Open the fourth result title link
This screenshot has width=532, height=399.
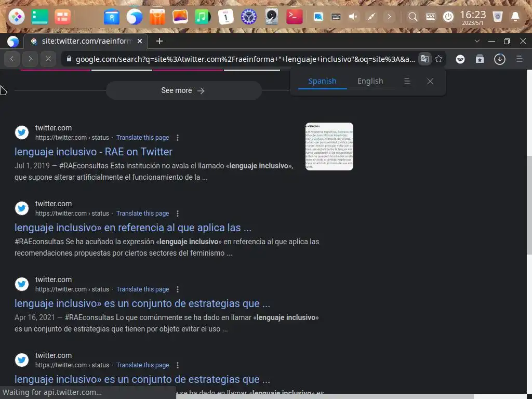(x=142, y=379)
